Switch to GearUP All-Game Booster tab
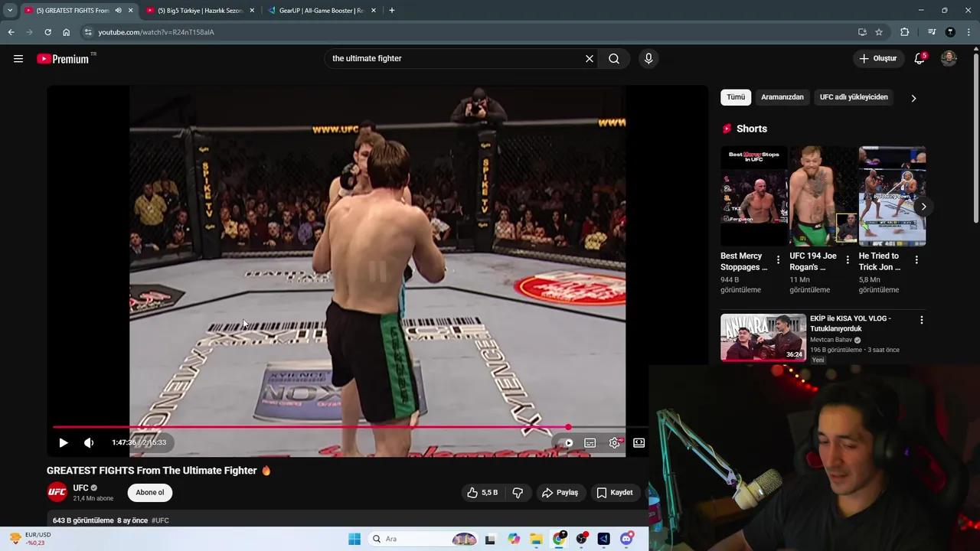Screen dimensions: 980x551 pos(322,11)
